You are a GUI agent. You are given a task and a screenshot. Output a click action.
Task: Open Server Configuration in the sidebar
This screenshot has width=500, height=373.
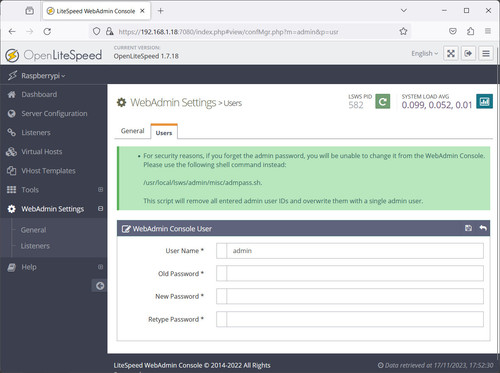coord(54,114)
